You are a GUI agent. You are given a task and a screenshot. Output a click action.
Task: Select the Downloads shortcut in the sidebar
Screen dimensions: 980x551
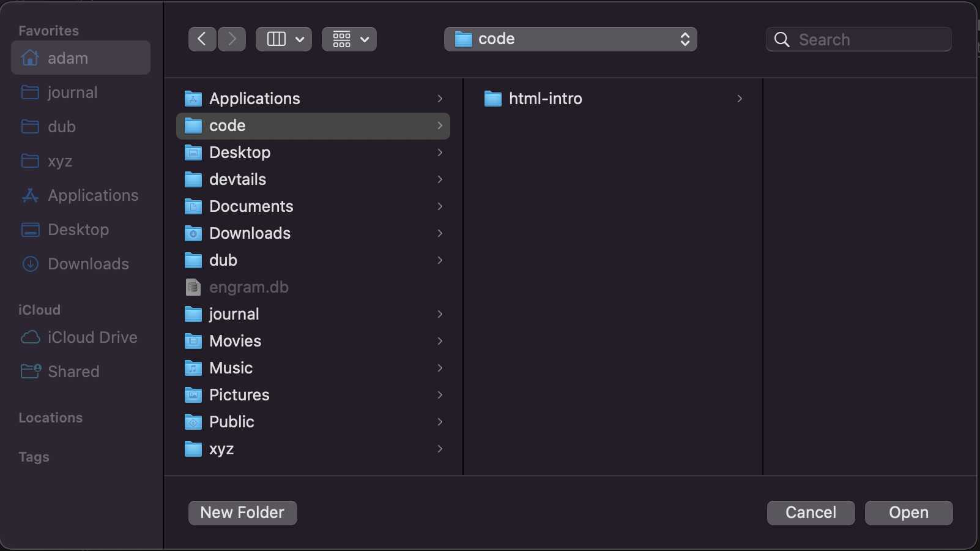coord(88,263)
